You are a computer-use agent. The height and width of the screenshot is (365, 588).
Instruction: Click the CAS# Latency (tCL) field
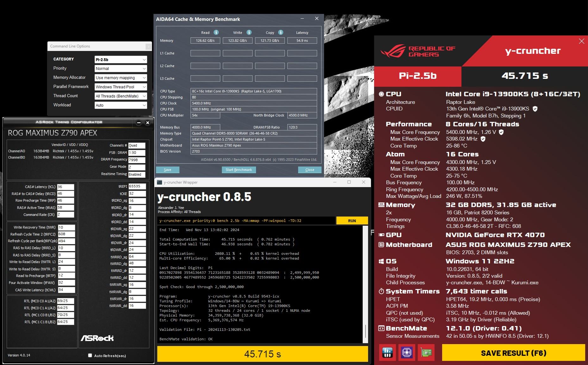[x=66, y=187]
